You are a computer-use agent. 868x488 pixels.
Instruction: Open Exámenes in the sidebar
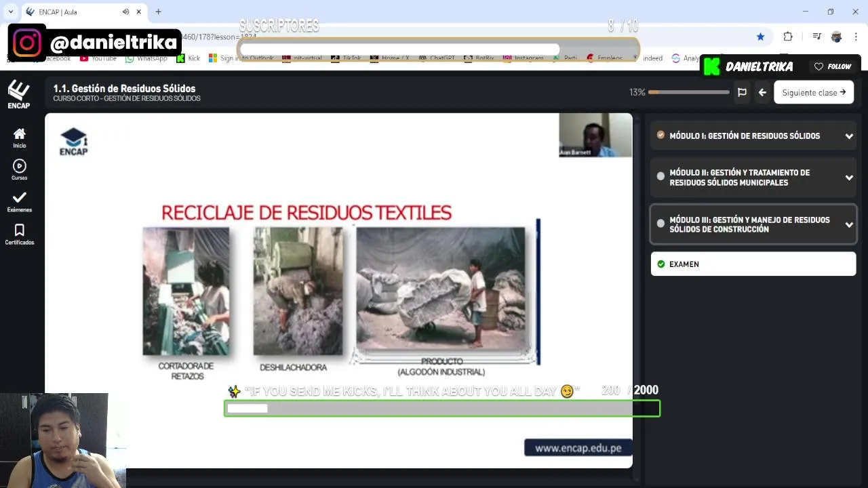pyautogui.click(x=19, y=201)
